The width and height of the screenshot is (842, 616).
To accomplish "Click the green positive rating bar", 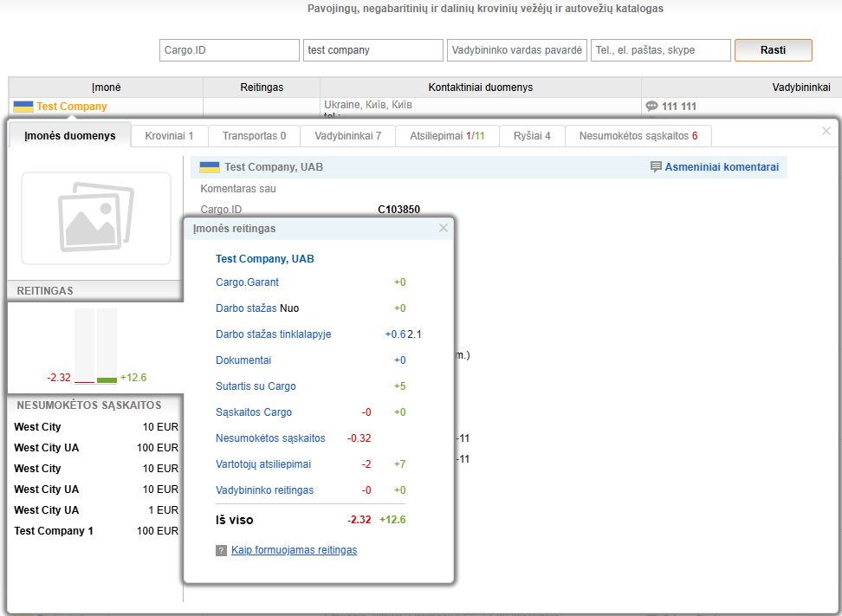I will 107,379.
